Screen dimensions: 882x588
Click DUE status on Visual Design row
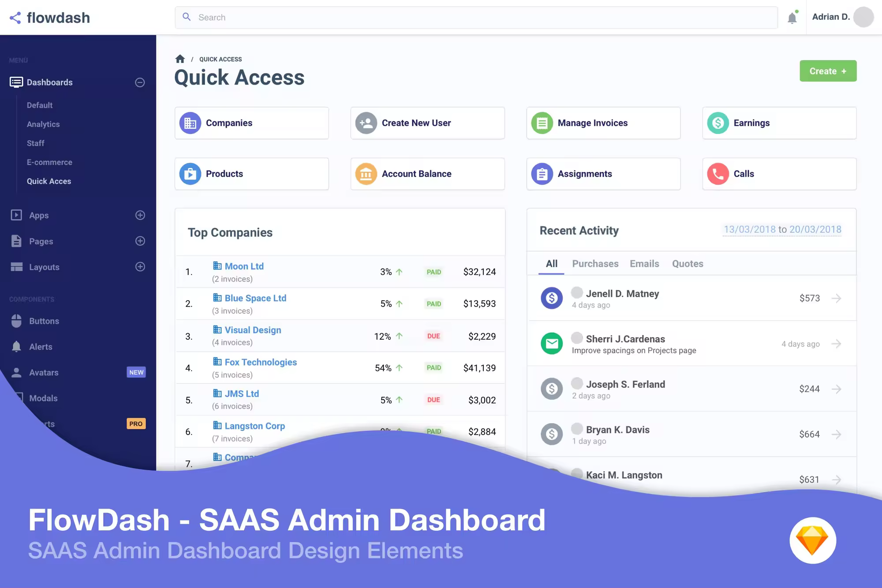(x=434, y=336)
